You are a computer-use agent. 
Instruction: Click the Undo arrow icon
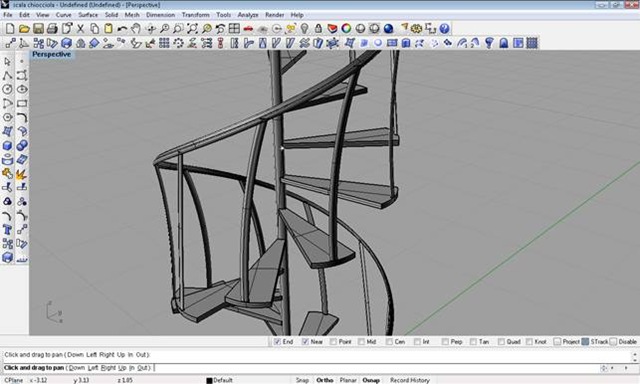[x=122, y=29]
